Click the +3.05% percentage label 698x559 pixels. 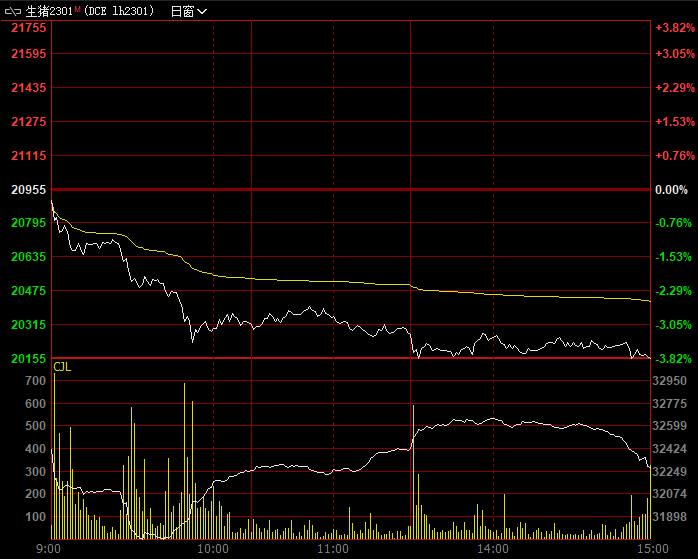[x=675, y=54]
